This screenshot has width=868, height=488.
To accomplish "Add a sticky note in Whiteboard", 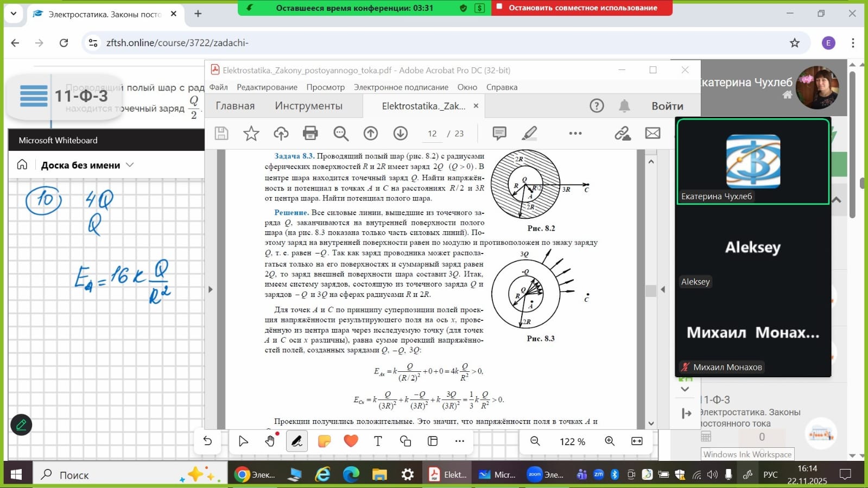I will pyautogui.click(x=324, y=441).
